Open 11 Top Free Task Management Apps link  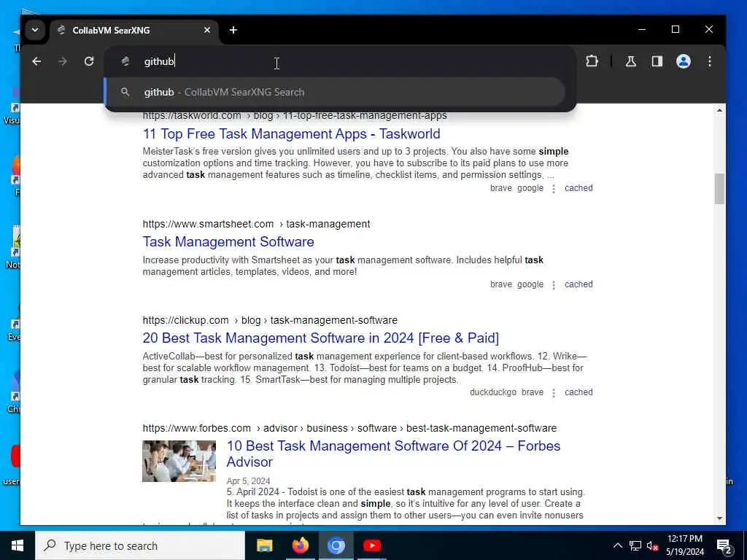(x=291, y=134)
